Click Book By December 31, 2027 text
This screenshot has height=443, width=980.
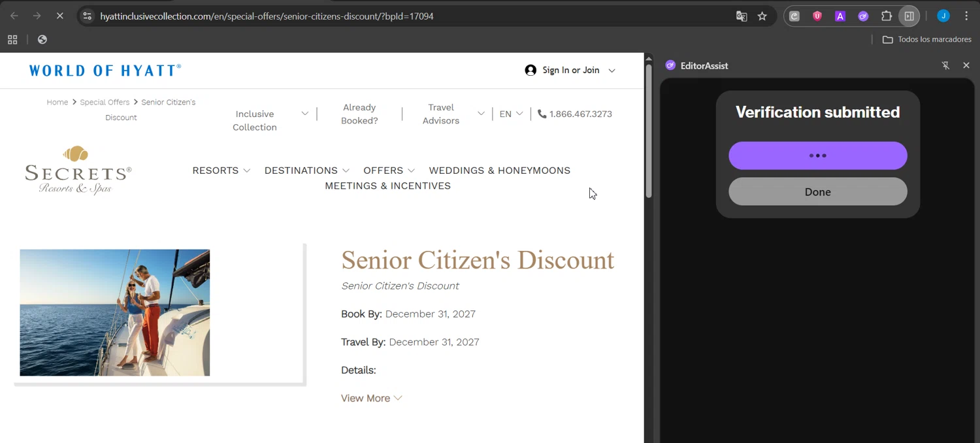[408, 314]
